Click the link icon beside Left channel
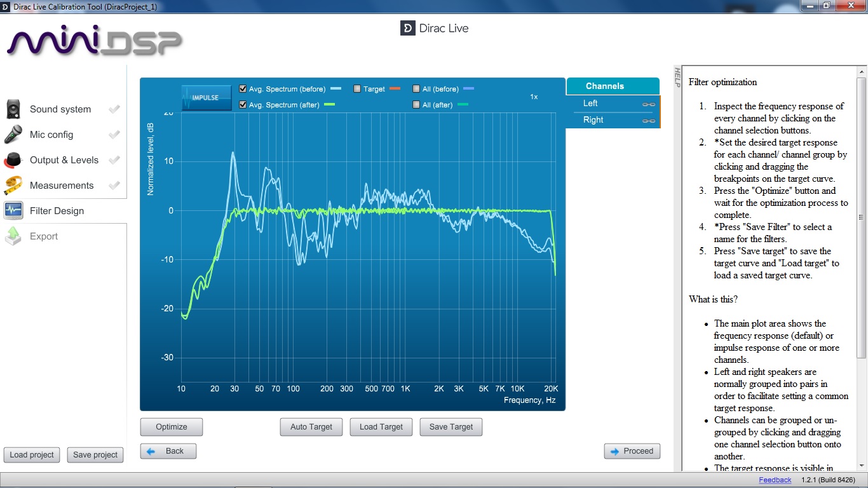 pyautogui.click(x=648, y=104)
